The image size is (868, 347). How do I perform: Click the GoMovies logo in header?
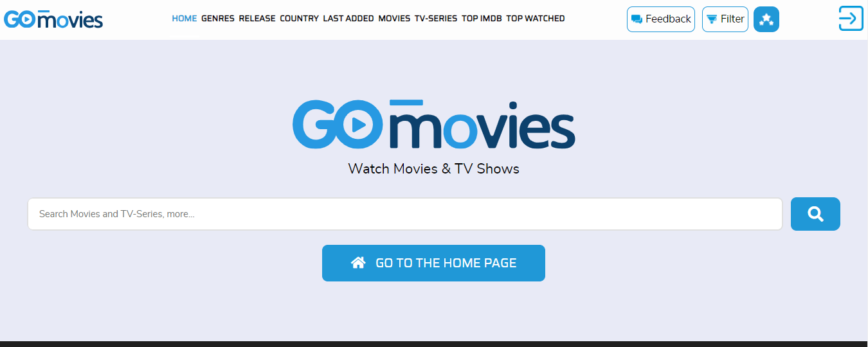[53, 19]
